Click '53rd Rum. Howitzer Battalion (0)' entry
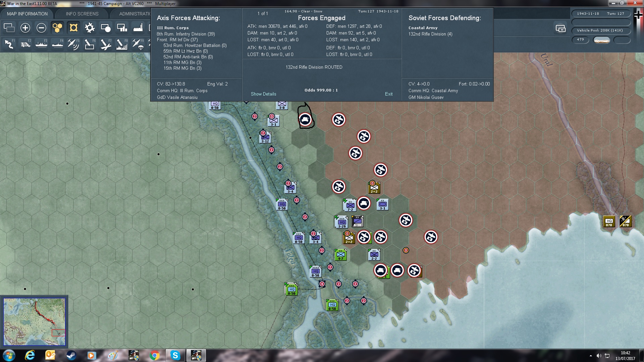The image size is (644, 362). coord(195,45)
